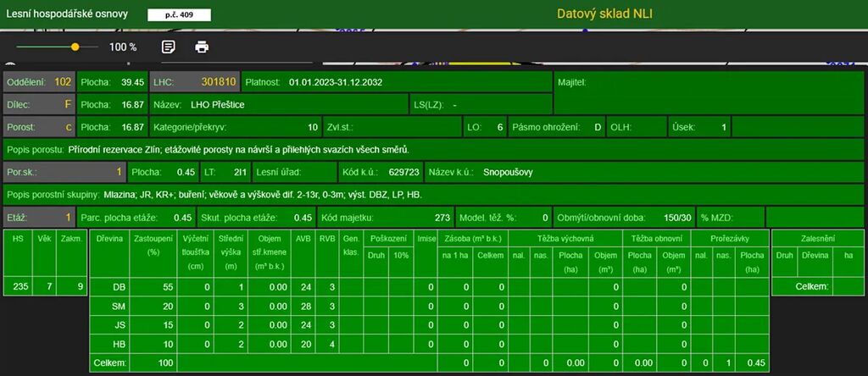
Task: Click the Por.sk. value cell
Action: point(119,172)
